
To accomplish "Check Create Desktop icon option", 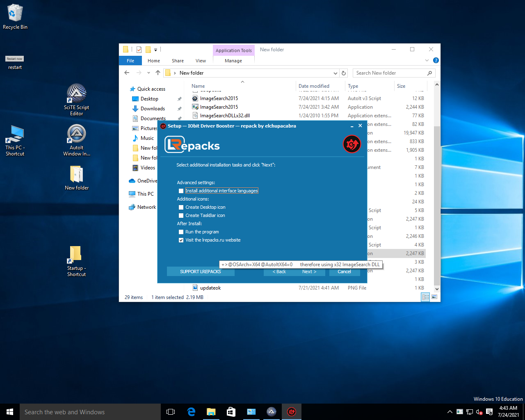I will [x=181, y=207].
